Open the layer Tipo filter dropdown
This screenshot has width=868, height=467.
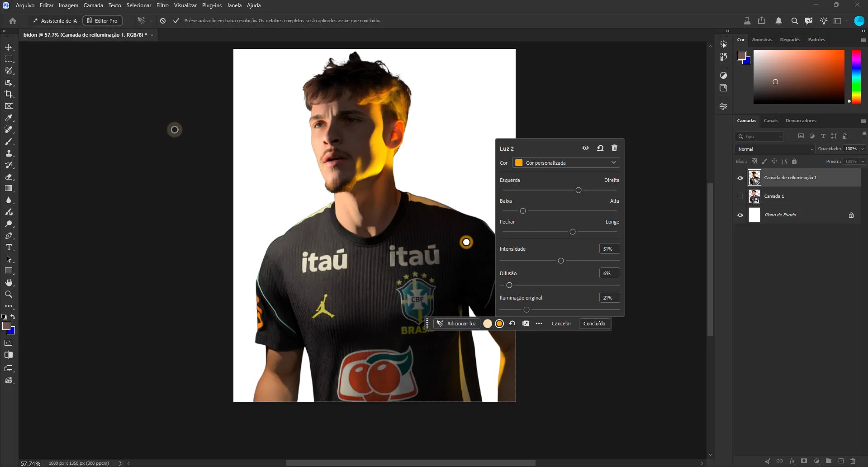759,136
